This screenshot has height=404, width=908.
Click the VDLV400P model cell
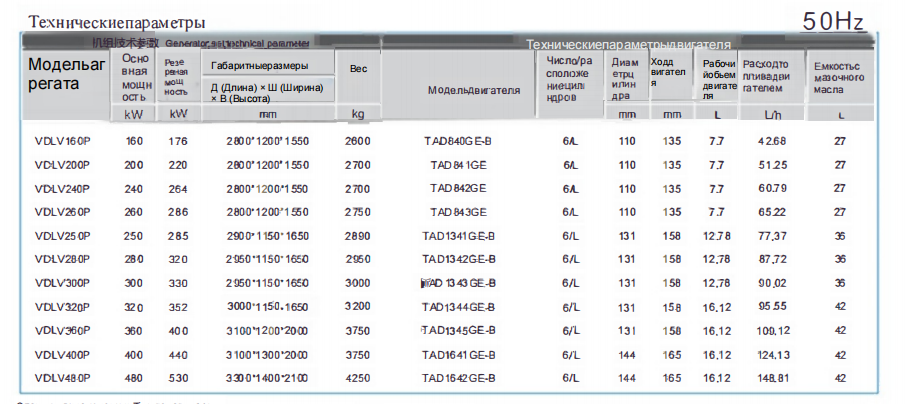62,354
